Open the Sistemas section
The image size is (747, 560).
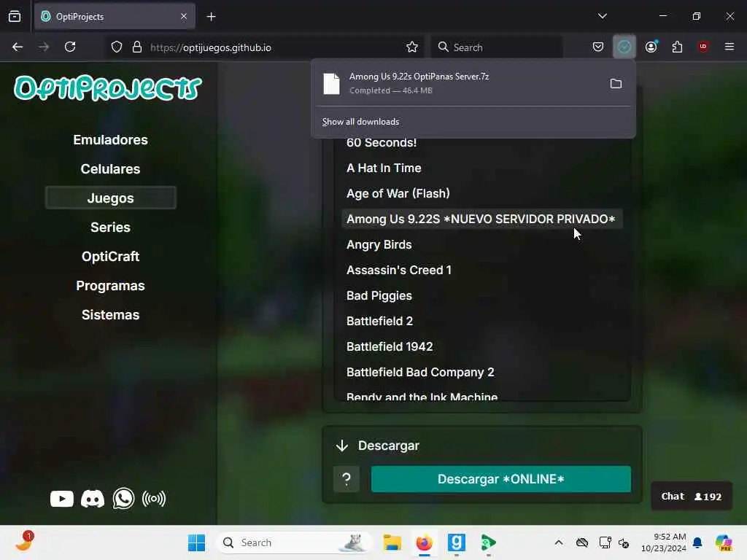click(111, 315)
